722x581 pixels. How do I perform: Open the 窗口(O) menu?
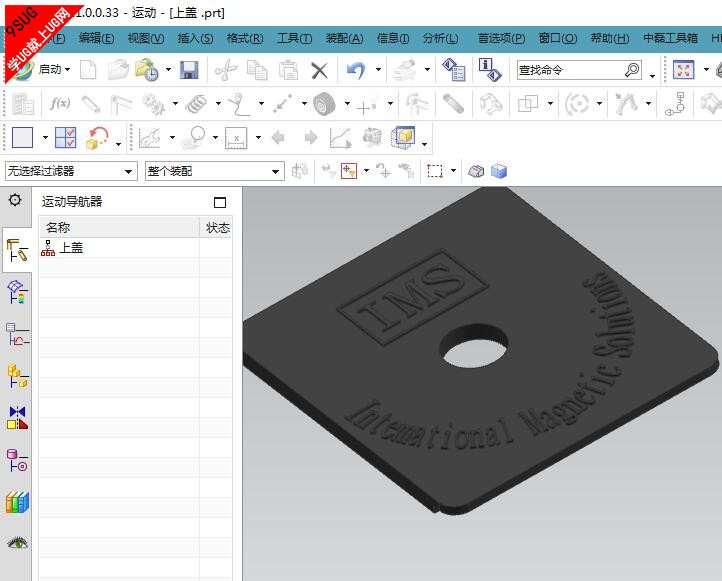[x=558, y=38]
